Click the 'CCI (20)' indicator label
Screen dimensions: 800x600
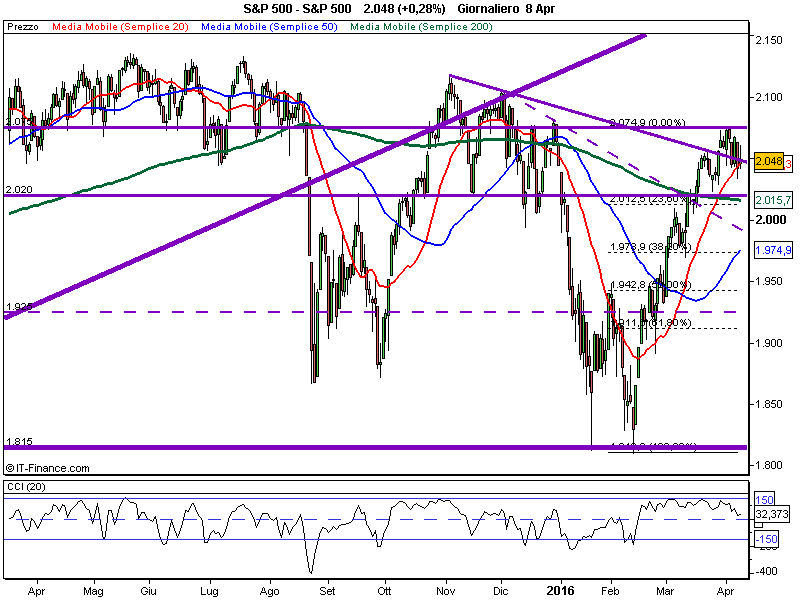[x=26, y=487]
